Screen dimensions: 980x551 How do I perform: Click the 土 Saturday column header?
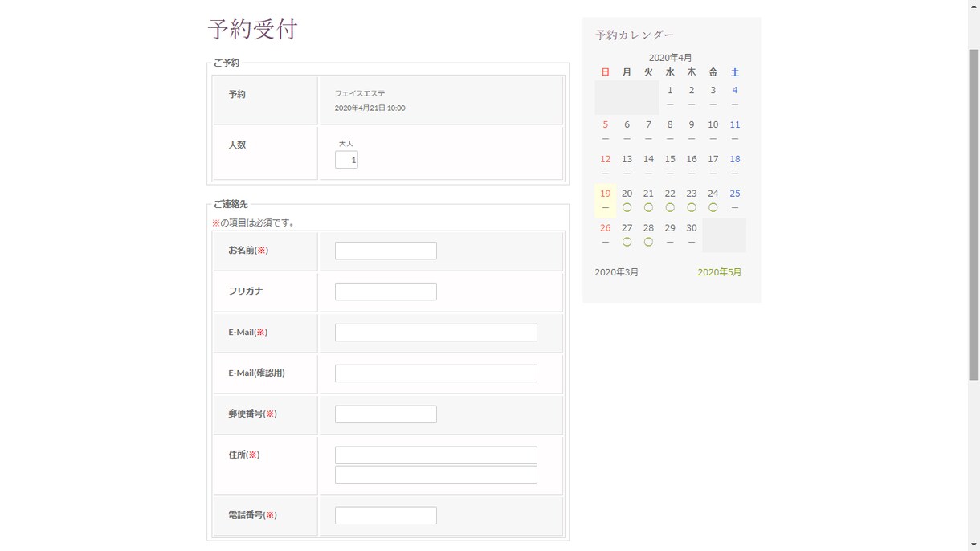[x=735, y=72]
